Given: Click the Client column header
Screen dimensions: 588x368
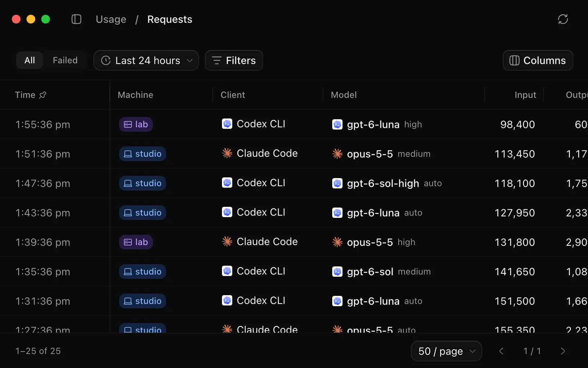Looking at the screenshot, I should pyautogui.click(x=233, y=95).
